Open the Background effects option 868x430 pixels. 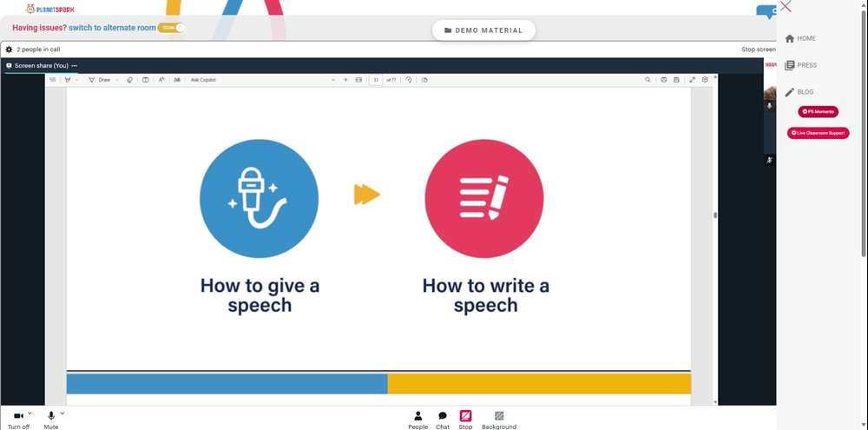tap(499, 420)
